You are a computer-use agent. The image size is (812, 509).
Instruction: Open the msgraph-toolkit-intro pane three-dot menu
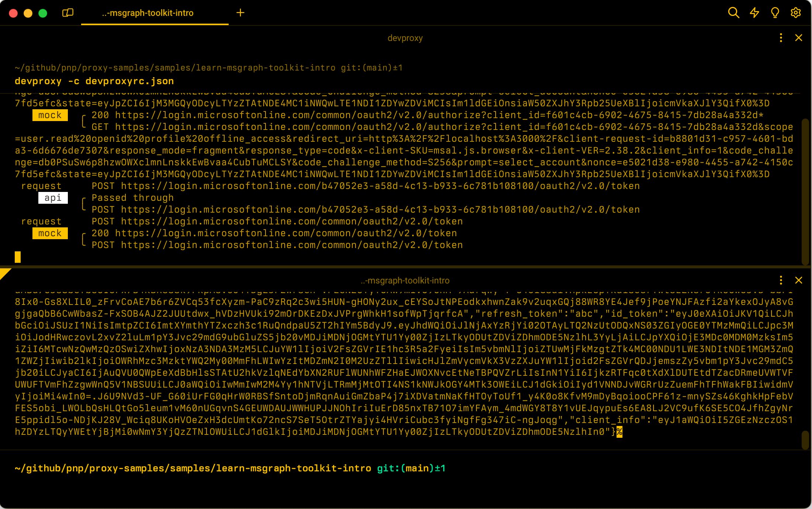[781, 280]
